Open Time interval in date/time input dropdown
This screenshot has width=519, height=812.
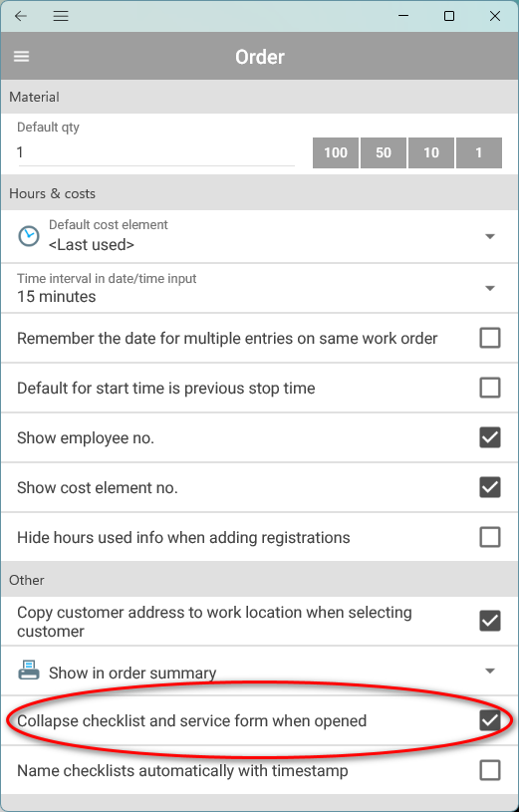(x=489, y=288)
